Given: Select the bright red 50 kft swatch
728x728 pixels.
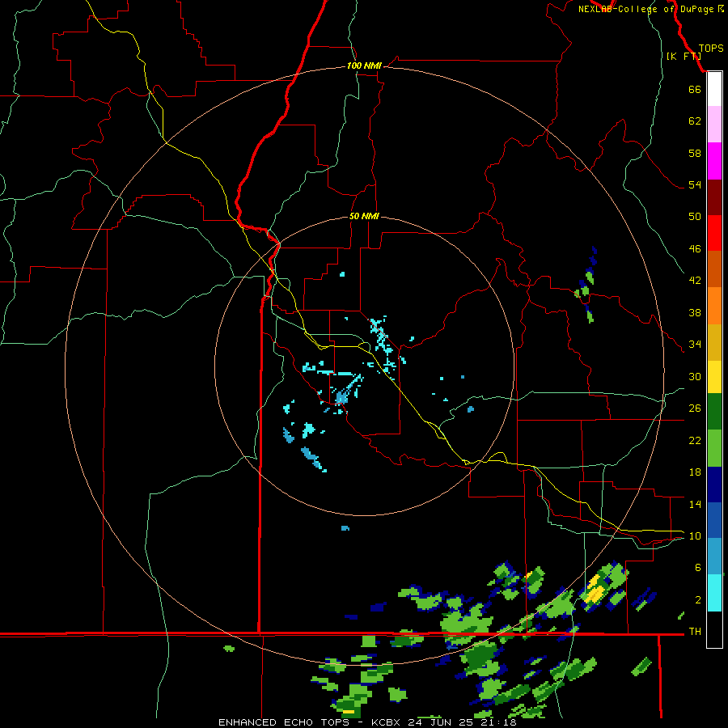Looking at the screenshot, I should pyautogui.click(x=714, y=233).
